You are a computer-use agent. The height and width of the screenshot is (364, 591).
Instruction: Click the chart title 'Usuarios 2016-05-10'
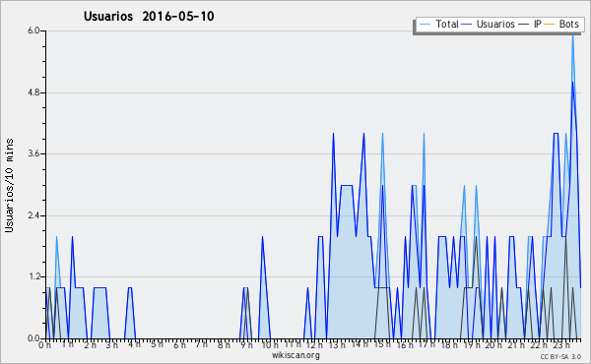tap(149, 16)
